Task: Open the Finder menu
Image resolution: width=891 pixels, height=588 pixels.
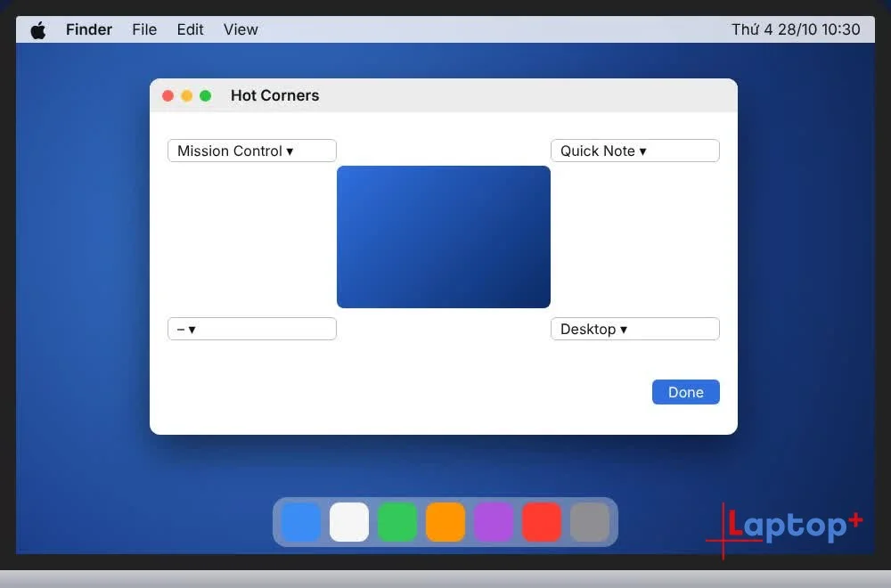Action: (88, 29)
